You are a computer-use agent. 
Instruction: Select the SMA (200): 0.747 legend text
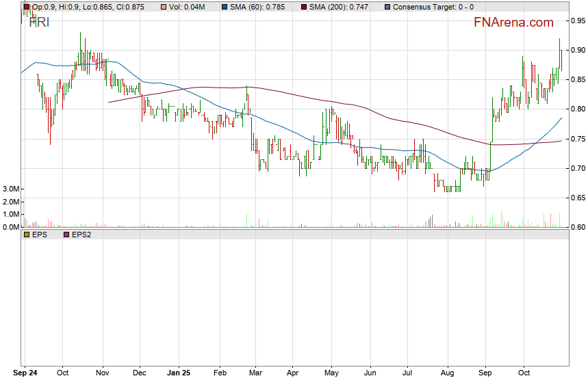[x=339, y=7]
